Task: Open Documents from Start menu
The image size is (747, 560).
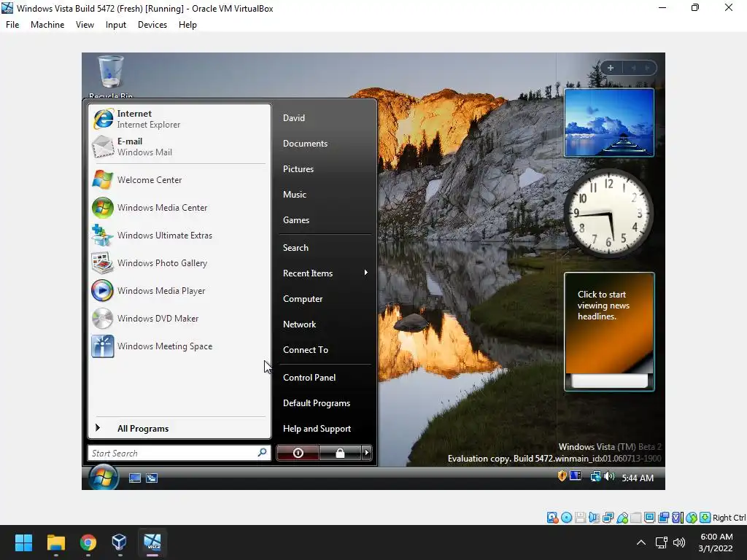Action: point(325,144)
